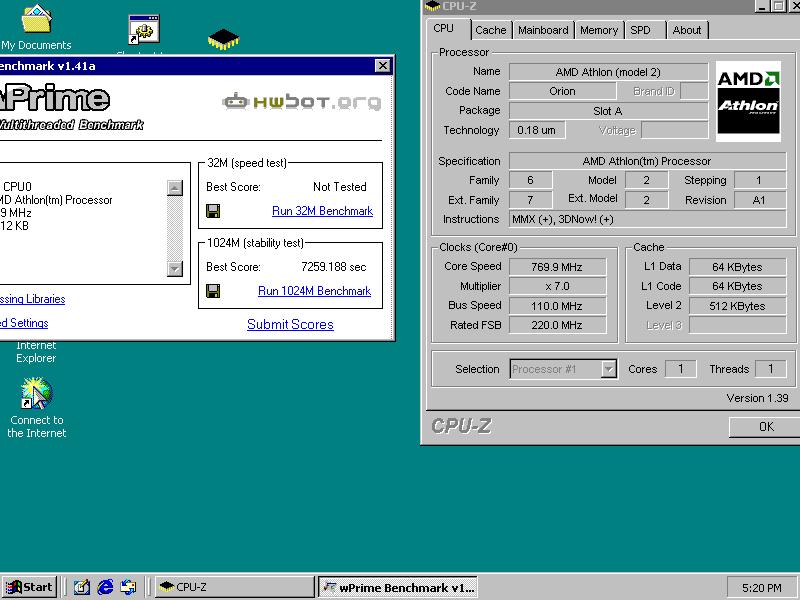Click the down arrow of CPU info scrollbar
This screenshot has height=600, width=800.
click(174, 268)
